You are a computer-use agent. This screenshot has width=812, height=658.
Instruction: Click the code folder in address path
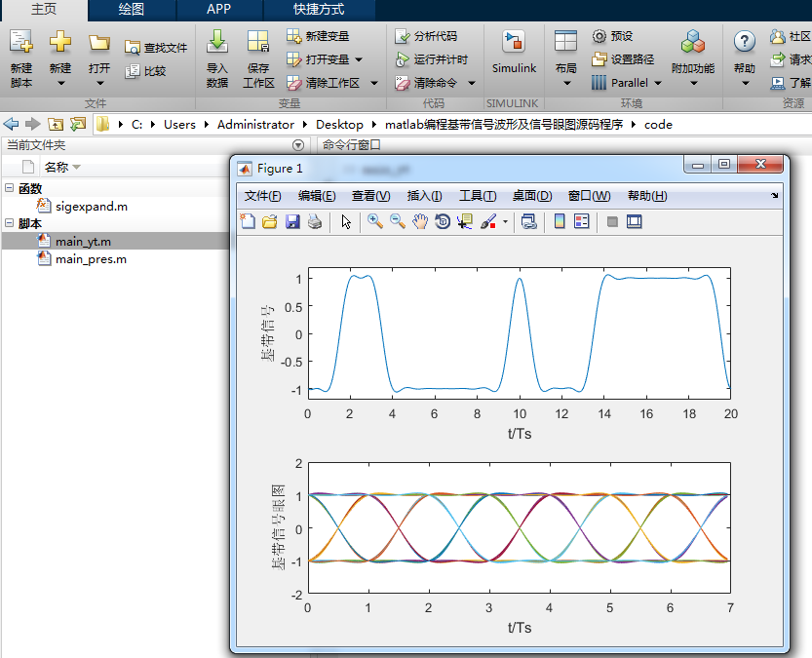658,125
